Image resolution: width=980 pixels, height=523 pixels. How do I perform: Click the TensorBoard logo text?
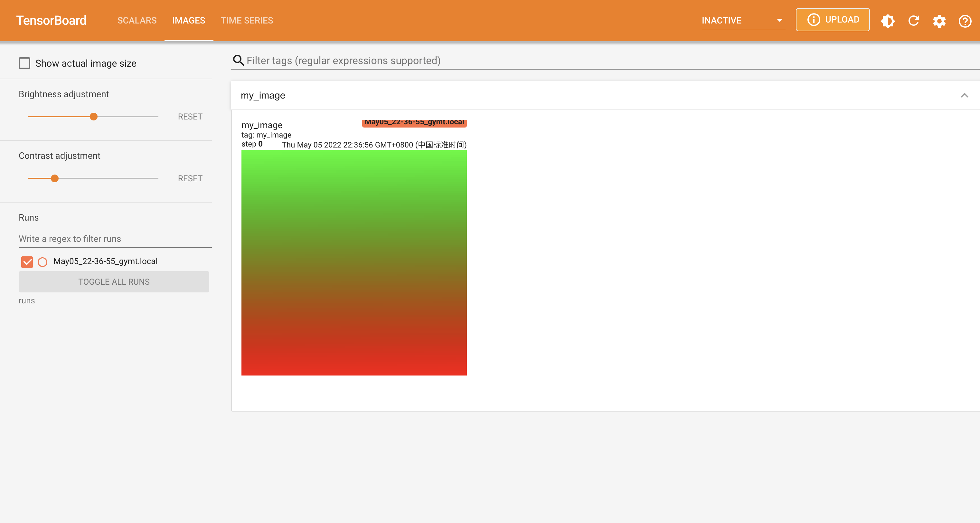52,20
